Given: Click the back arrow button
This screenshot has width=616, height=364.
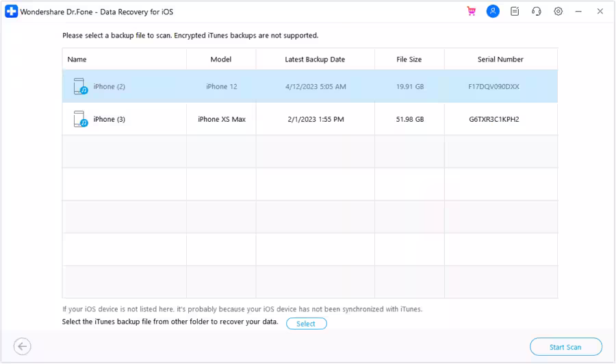Looking at the screenshot, I should [x=23, y=347].
